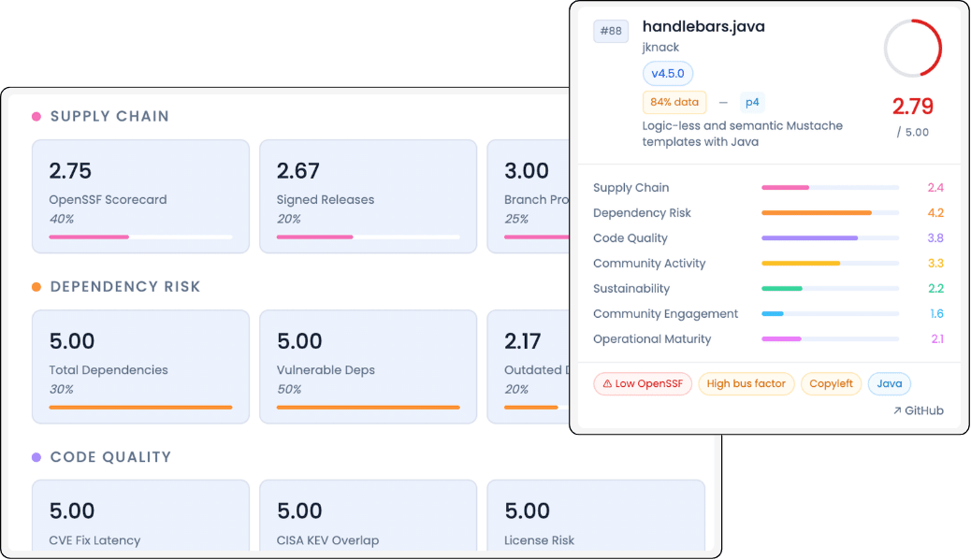
Task: Click the Copyleft license tag
Action: (831, 383)
